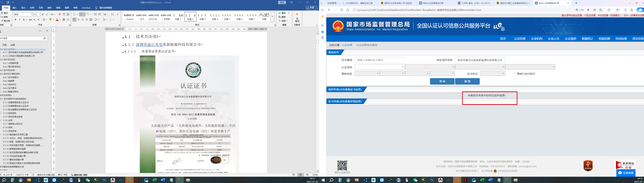Screen dimensions: 644x183
Task: Decrease paragraph indent in Word
Action: pos(95,14)
